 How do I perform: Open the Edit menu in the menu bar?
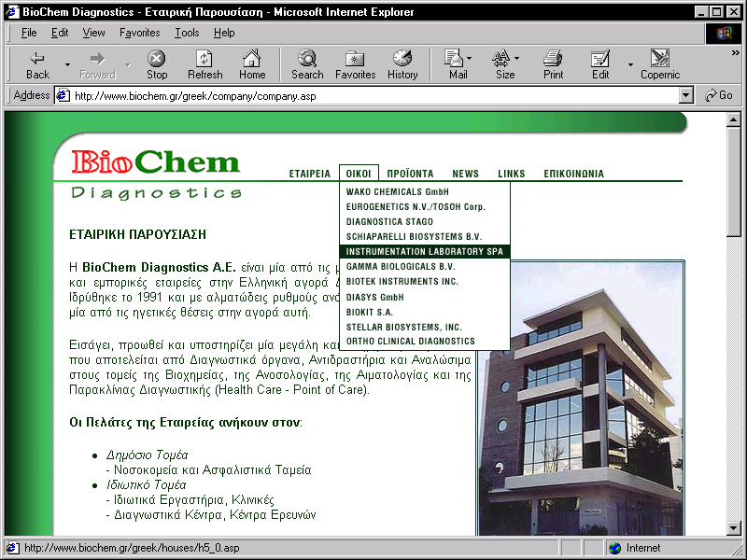[60, 33]
